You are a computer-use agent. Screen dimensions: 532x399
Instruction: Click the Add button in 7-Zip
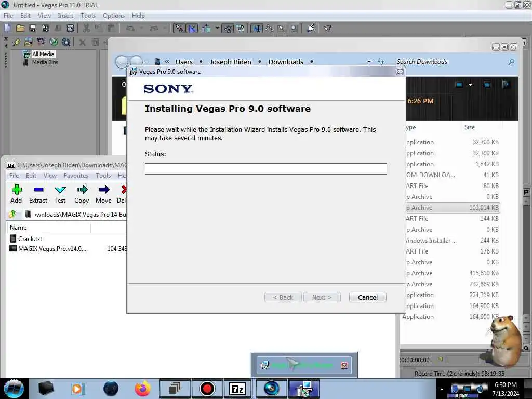16,194
